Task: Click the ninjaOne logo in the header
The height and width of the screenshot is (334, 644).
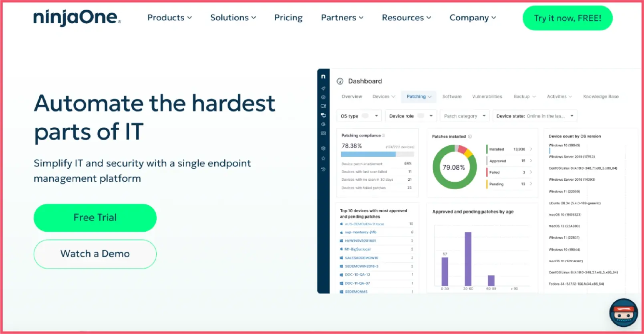Action: tap(76, 18)
